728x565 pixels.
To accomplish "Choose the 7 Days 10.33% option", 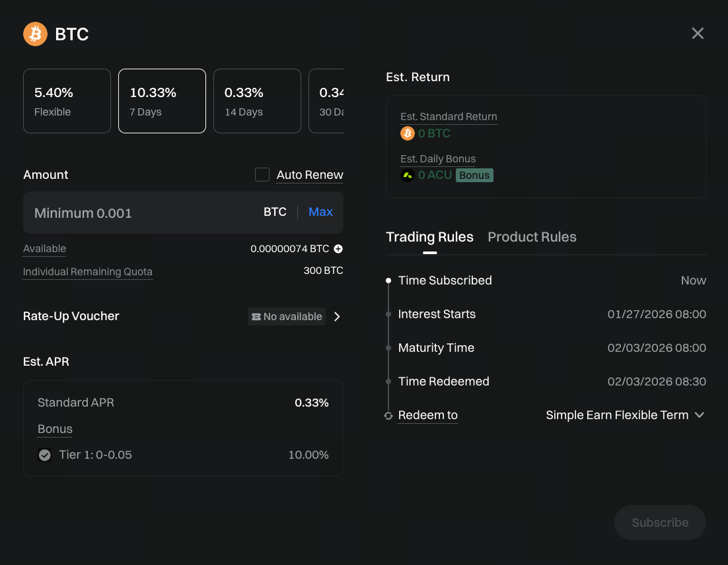I will [162, 101].
